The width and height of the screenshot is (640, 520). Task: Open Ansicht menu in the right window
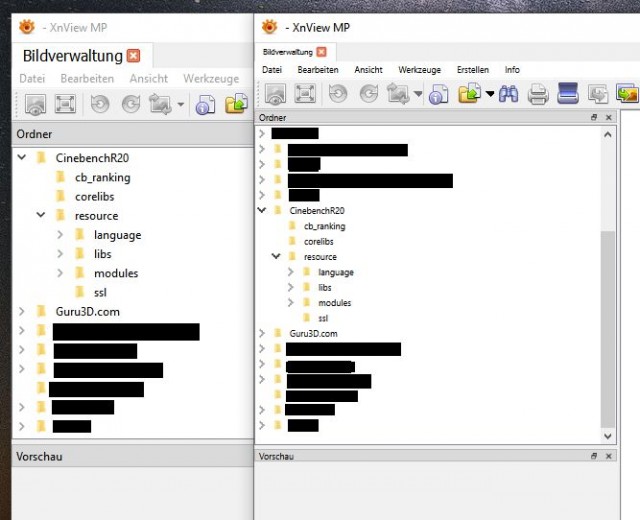pyautogui.click(x=368, y=70)
